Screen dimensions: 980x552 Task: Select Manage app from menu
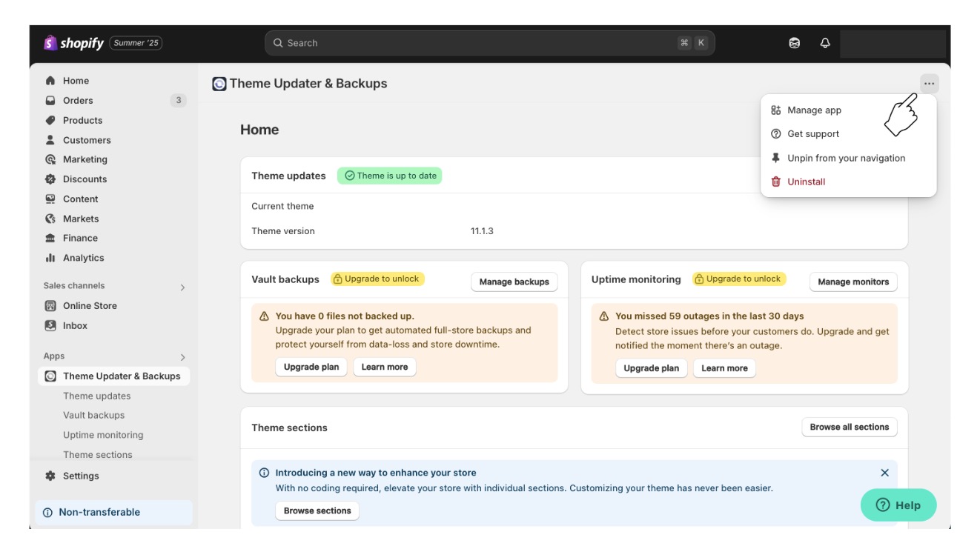pyautogui.click(x=849, y=110)
